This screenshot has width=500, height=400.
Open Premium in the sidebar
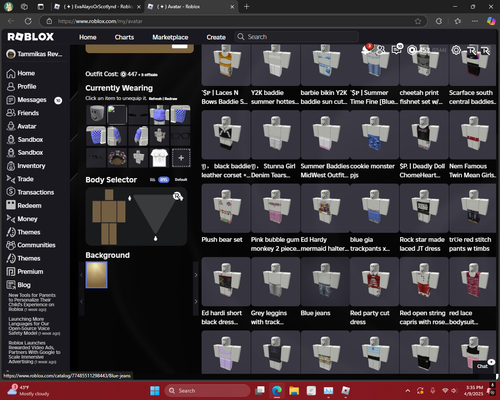click(25, 272)
